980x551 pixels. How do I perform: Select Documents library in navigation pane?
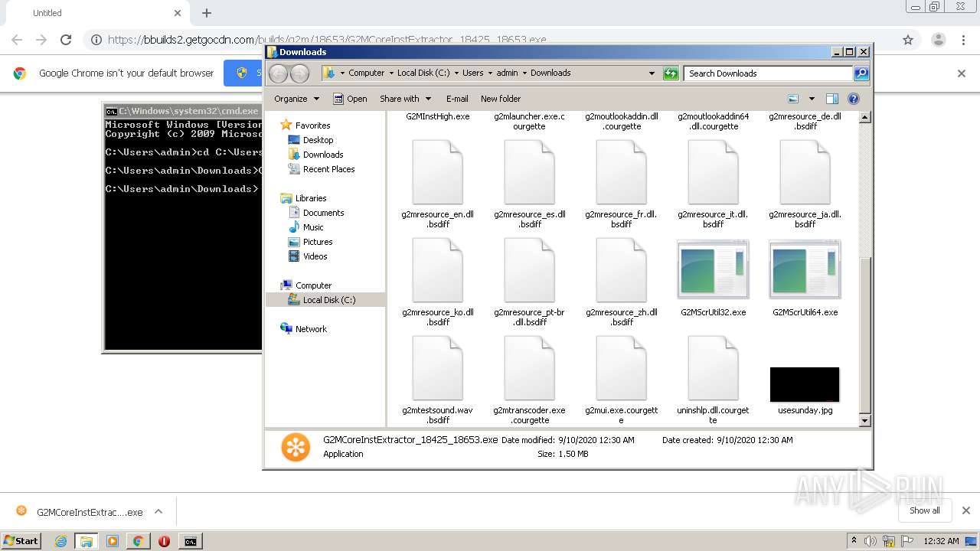[316, 213]
